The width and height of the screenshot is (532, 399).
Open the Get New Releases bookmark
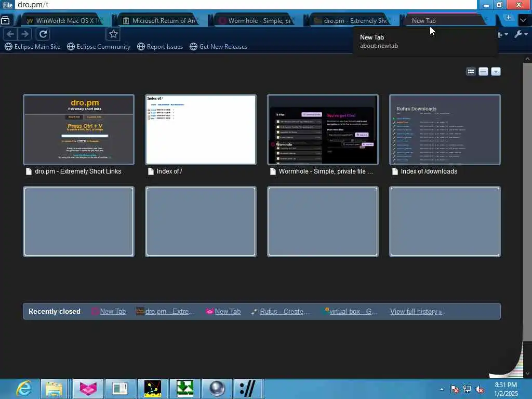click(219, 46)
